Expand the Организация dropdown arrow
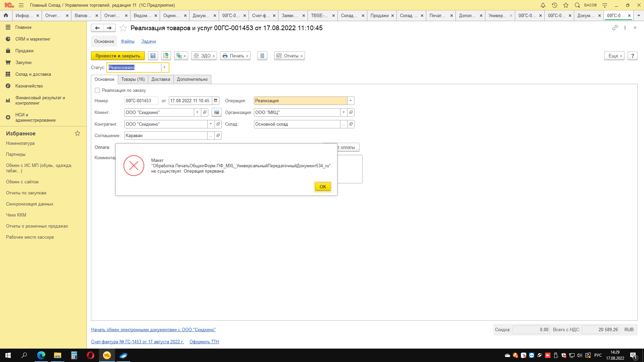This screenshot has width=644, height=362. pos(343,112)
